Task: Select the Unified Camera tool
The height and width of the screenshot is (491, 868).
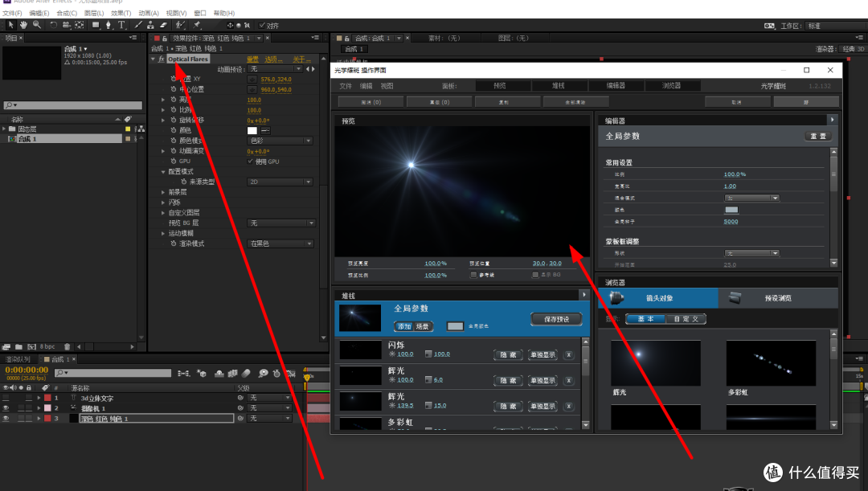Action: click(67, 25)
